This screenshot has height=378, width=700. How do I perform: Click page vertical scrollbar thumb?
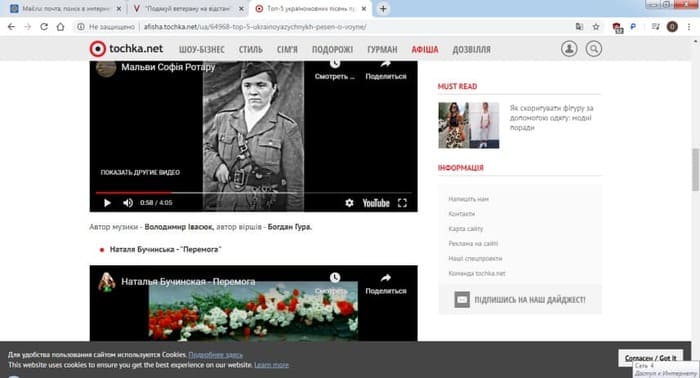(696, 169)
